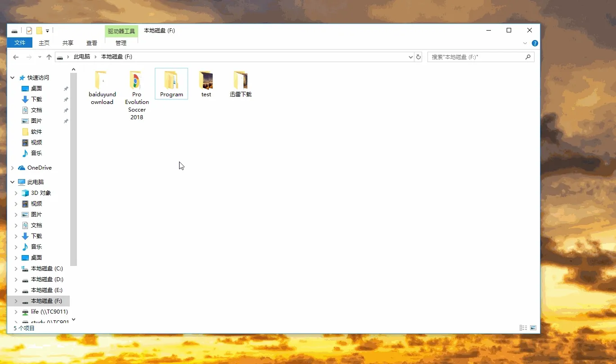Screen dimensions: 616x364
Task: Click the Properties icon in the Quick Access Toolbar
Action: (x=29, y=30)
